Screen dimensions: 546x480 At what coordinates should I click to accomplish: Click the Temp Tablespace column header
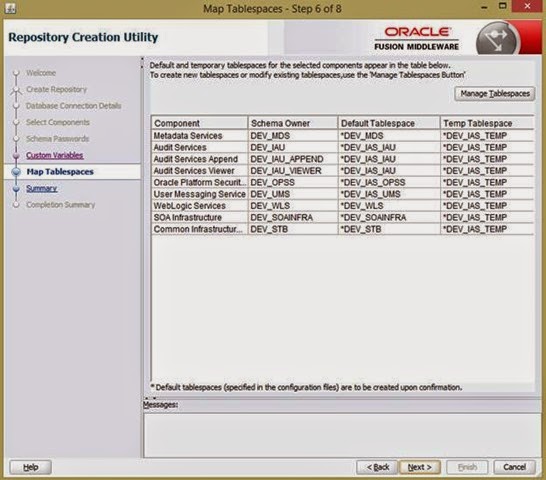click(x=487, y=123)
